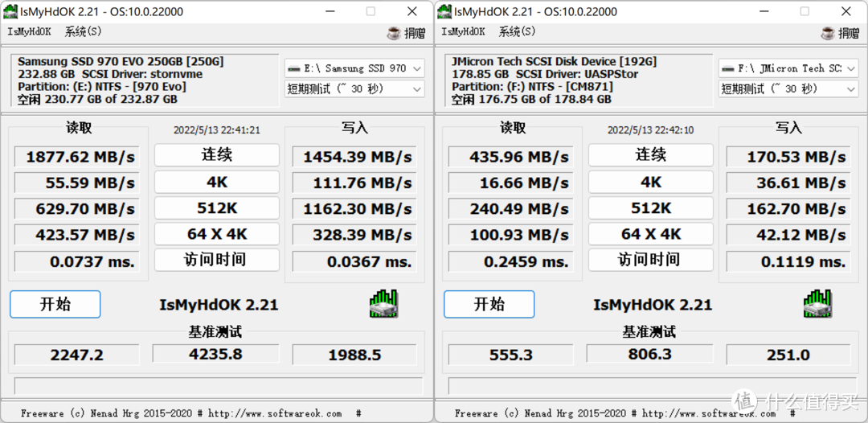Click the coffee cup donate icon in left window
The image size is (868, 423).
tap(394, 33)
